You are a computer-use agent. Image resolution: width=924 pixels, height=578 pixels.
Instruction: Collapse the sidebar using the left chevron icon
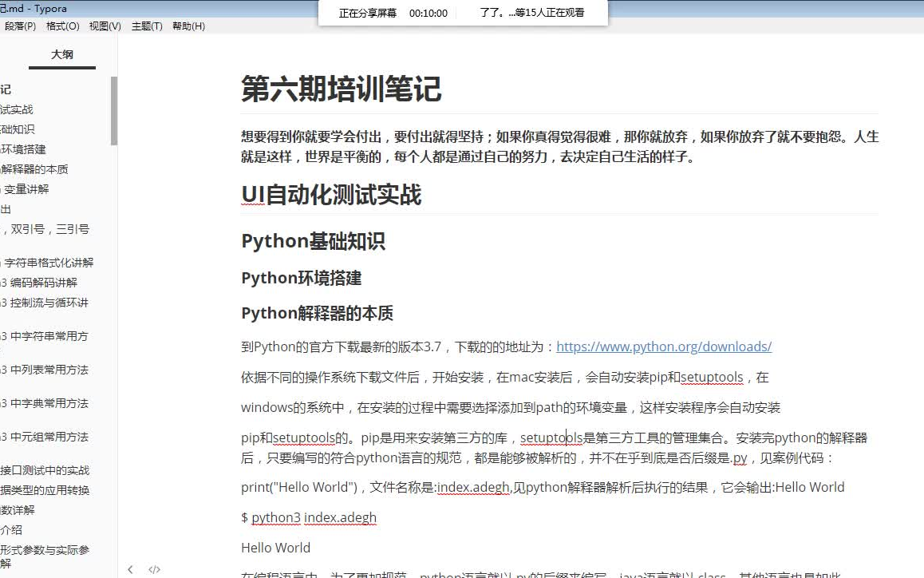130,569
